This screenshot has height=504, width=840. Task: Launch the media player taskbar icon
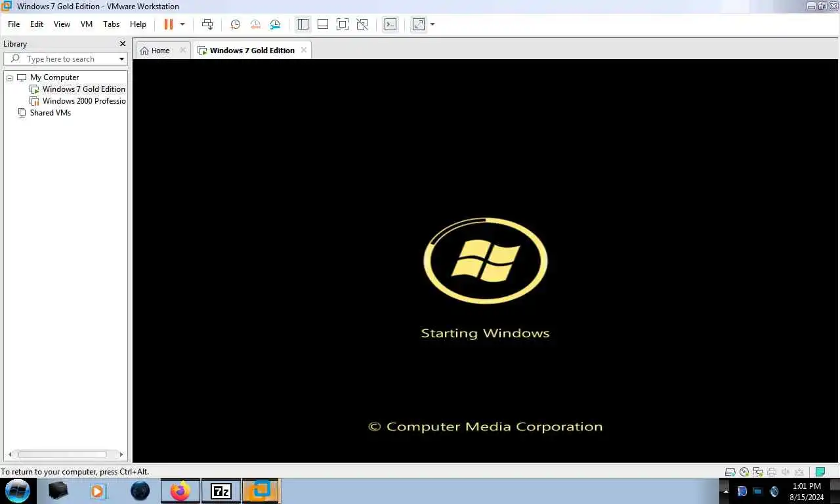click(98, 491)
